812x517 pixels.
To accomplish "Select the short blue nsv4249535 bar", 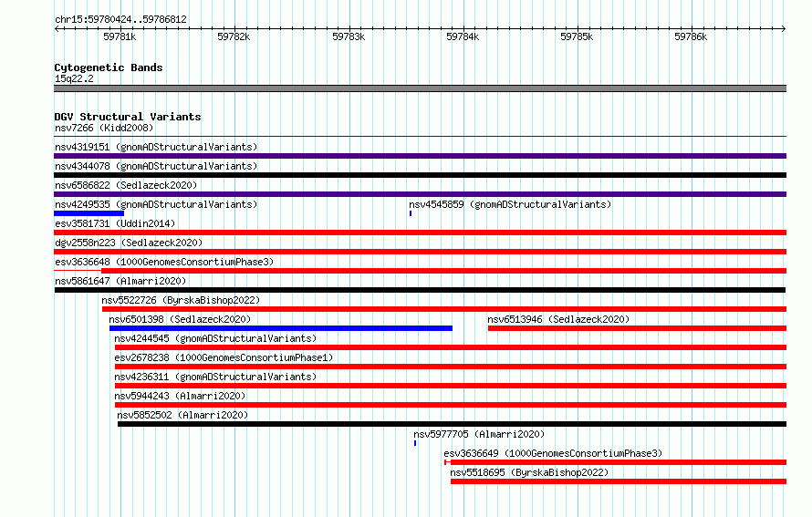I will pyautogui.click(x=89, y=213).
